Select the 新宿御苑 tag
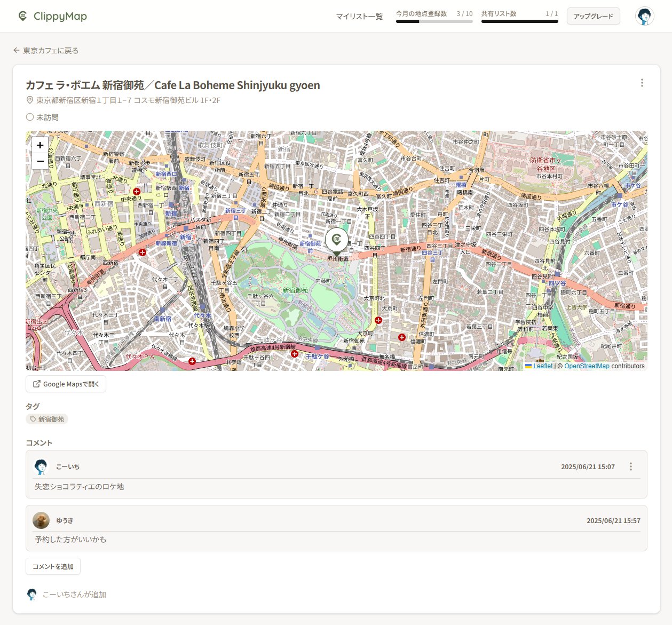 click(x=47, y=420)
